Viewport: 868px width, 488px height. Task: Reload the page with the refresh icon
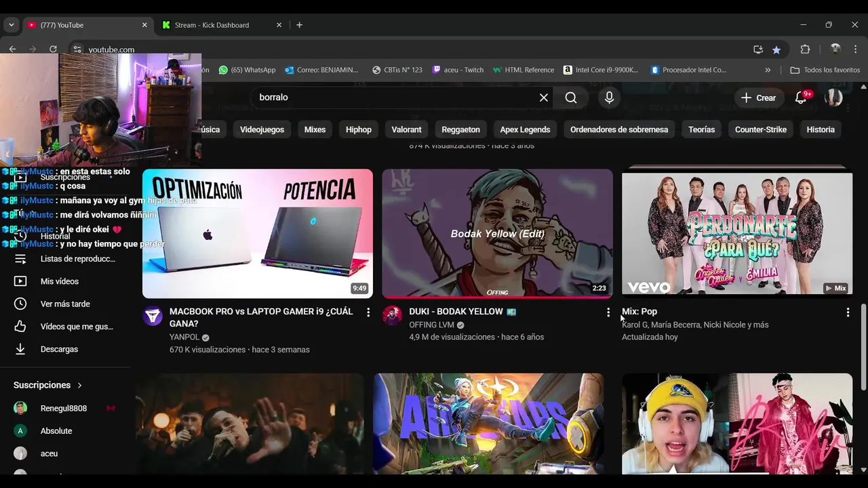[x=53, y=49]
